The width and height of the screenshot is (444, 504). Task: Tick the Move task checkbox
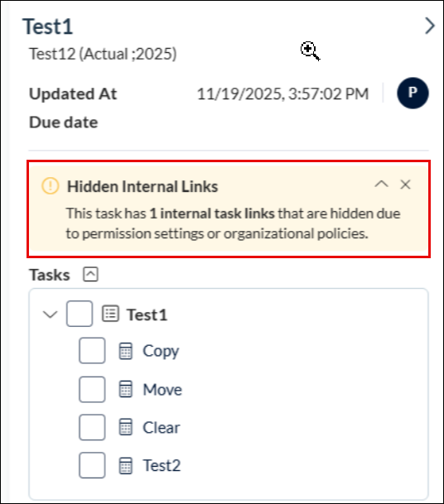(92, 389)
